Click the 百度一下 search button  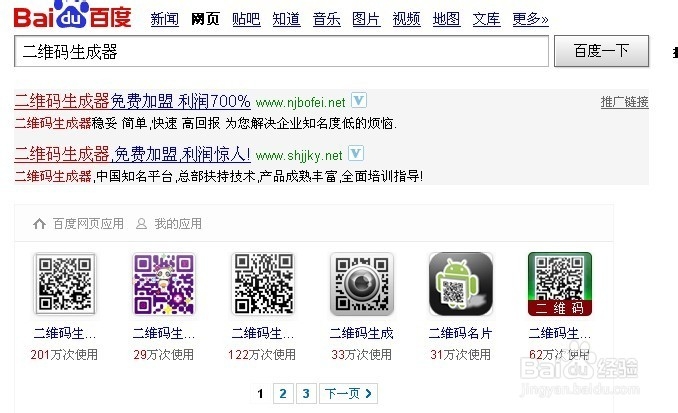click(x=601, y=51)
